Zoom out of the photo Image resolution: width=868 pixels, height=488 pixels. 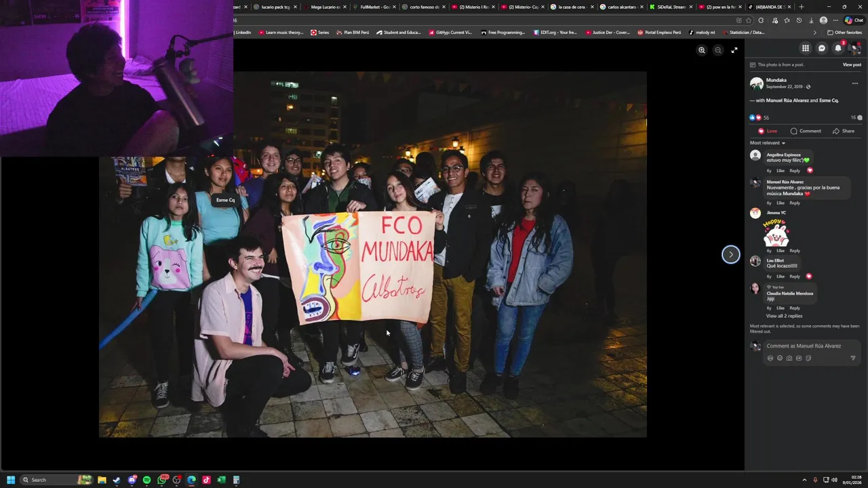coord(718,50)
